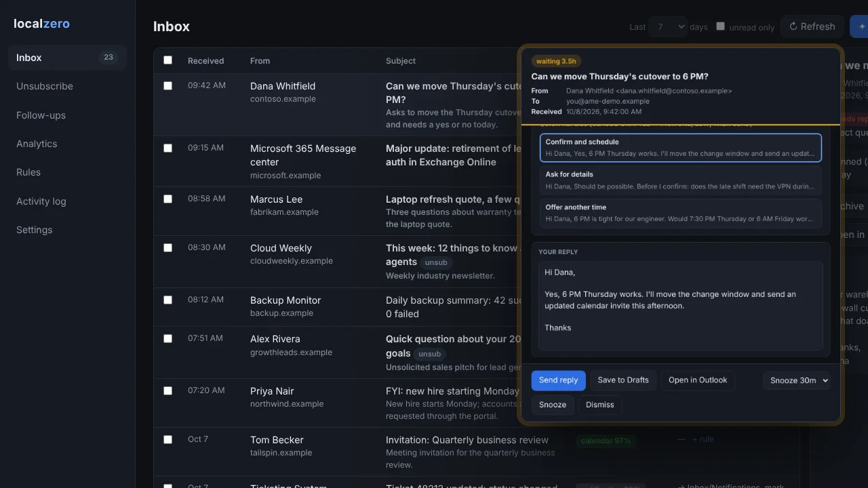This screenshot has height=488, width=868.
Task: Click sender name Tom Becker
Action: (277, 440)
